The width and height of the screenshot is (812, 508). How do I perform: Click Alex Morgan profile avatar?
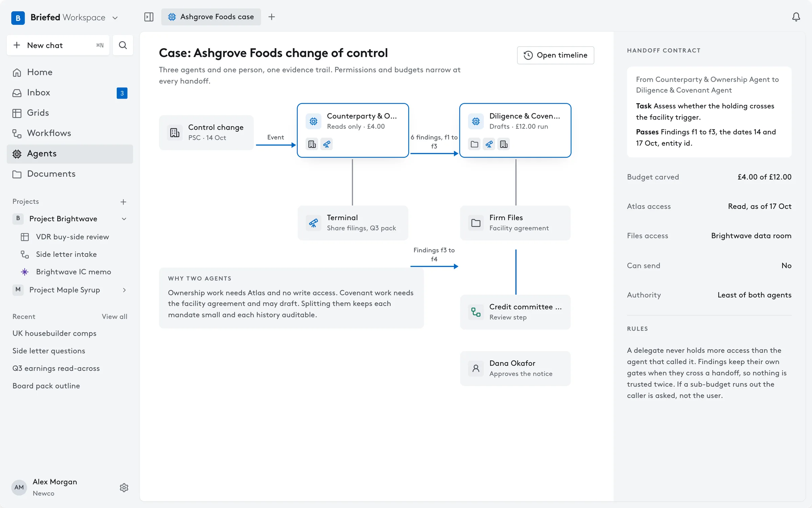pos(19,487)
